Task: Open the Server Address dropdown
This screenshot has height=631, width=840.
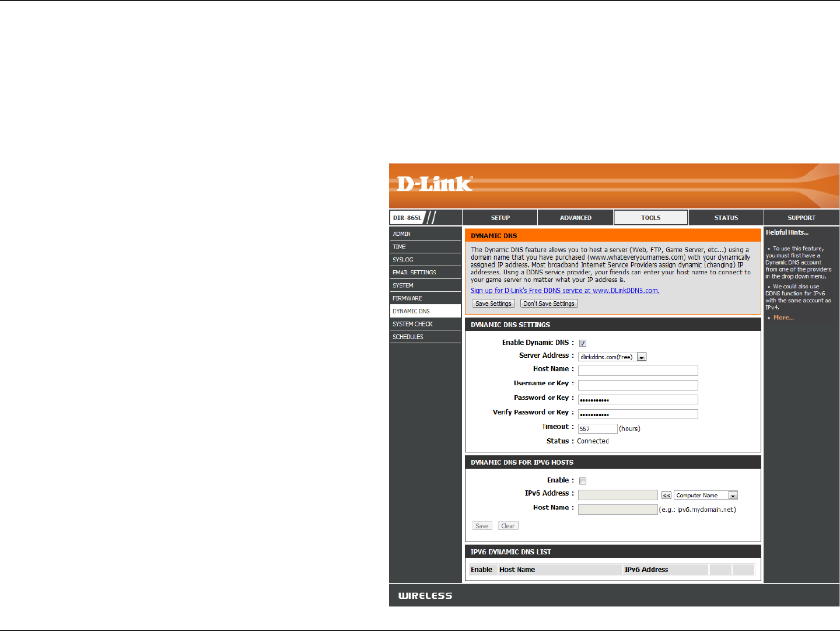Action: click(x=612, y=357)
